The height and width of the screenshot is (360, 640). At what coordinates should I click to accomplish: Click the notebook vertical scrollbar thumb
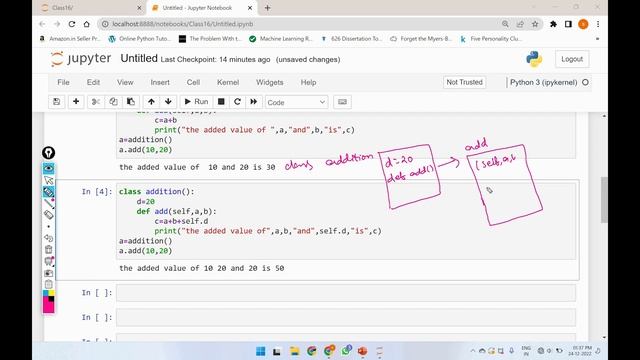point(604,200)
